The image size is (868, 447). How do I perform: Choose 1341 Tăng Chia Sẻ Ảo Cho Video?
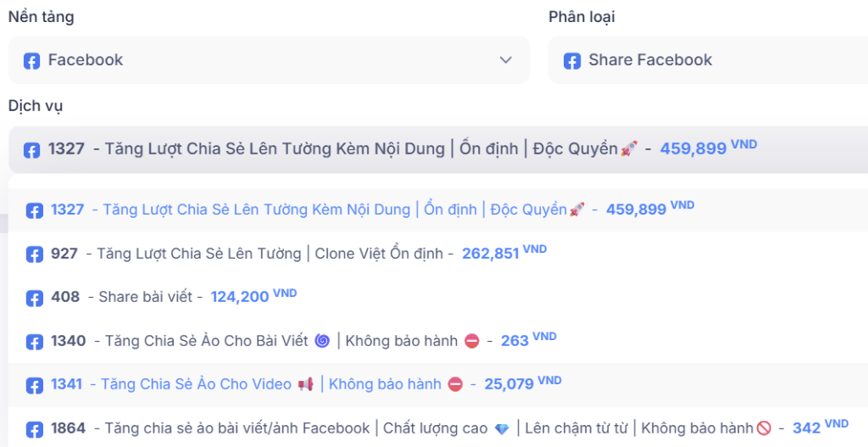tap(195, 385)
